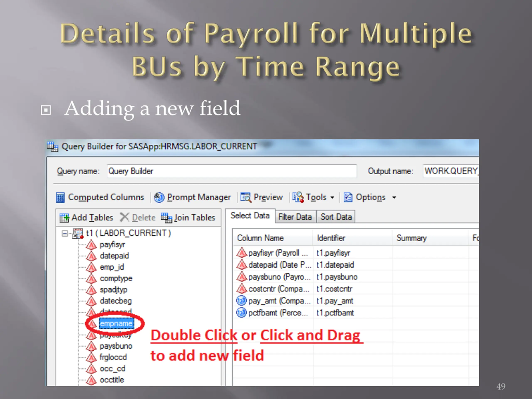The width and height of the screenshot is (532, 399).
Task: Click the icon beside payfisyr (Payroll row
Action: [x=241, y=253]
